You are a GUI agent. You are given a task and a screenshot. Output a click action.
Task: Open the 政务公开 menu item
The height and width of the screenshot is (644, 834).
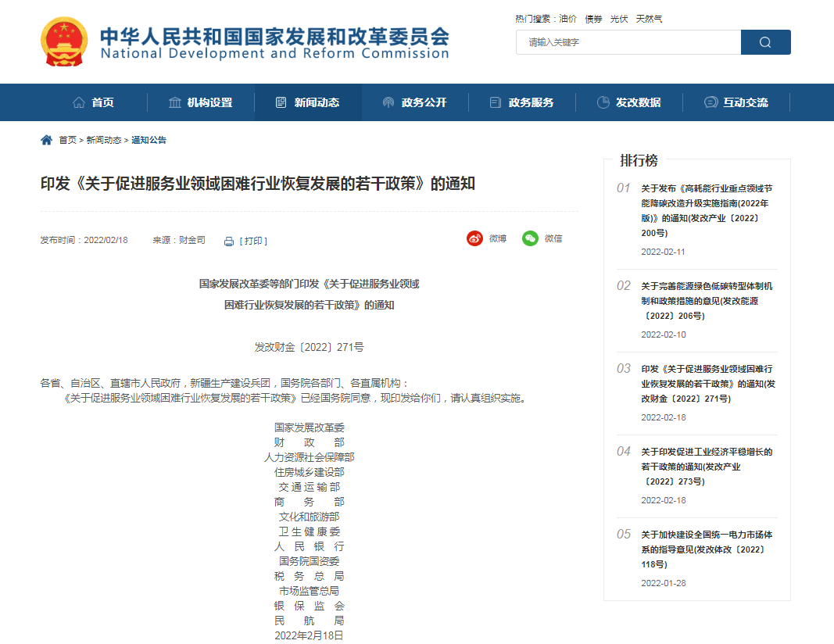coord(424,102)
